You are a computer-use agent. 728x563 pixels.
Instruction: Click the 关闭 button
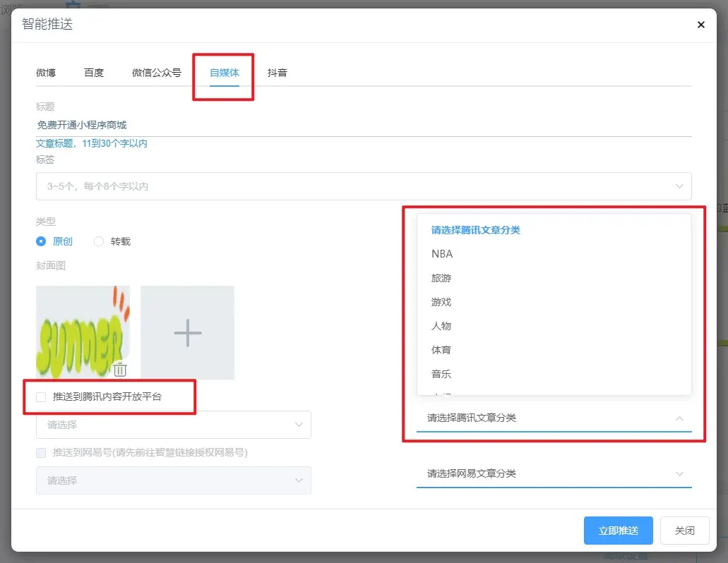pos(684,531)
